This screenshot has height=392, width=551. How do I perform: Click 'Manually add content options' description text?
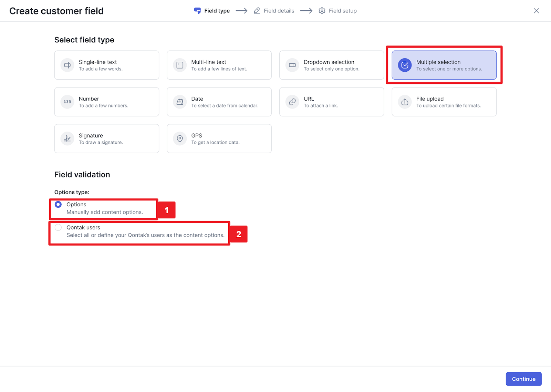105,212
